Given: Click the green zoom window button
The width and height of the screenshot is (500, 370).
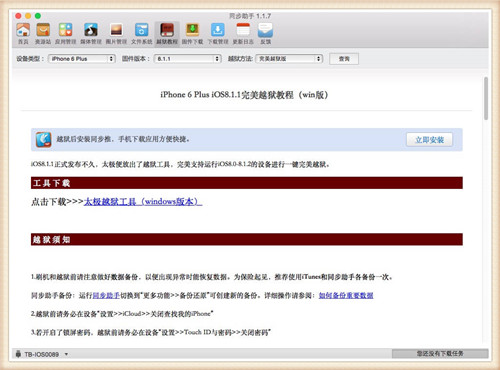Looking at the screenshot, I should coord(38,16).
